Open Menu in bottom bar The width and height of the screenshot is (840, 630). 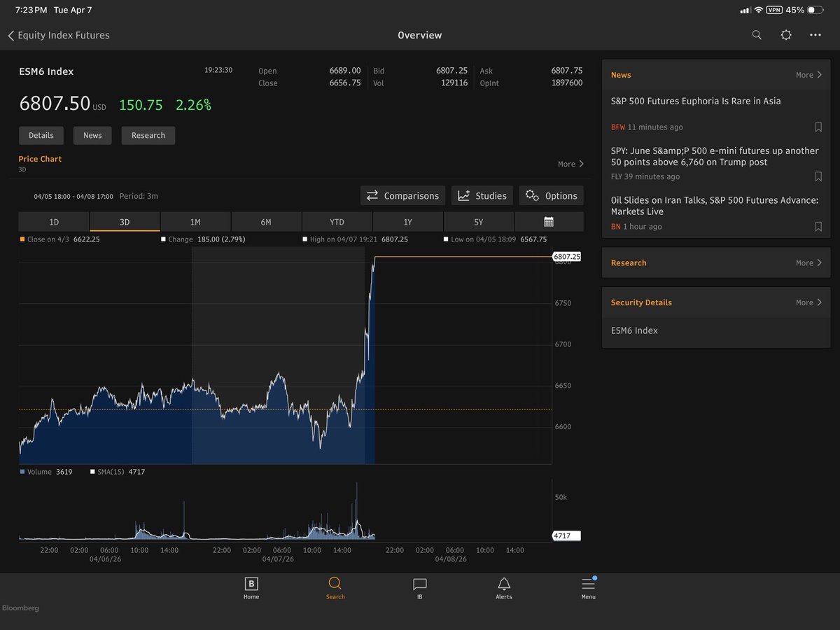(x=588, y=588)
